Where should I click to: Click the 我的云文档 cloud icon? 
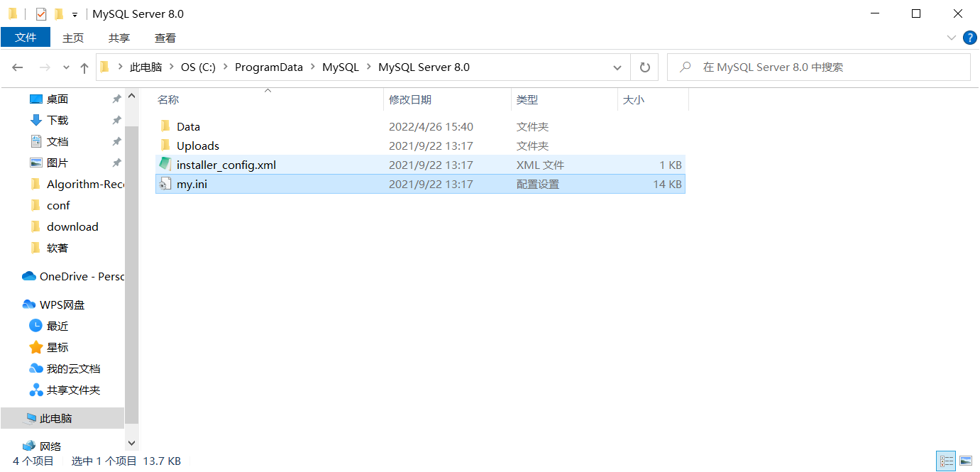pyautogui.click(x=36, y=369)
